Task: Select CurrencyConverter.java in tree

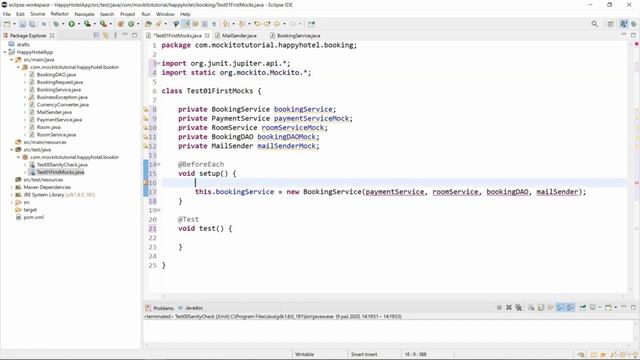Action: [62, 104]
